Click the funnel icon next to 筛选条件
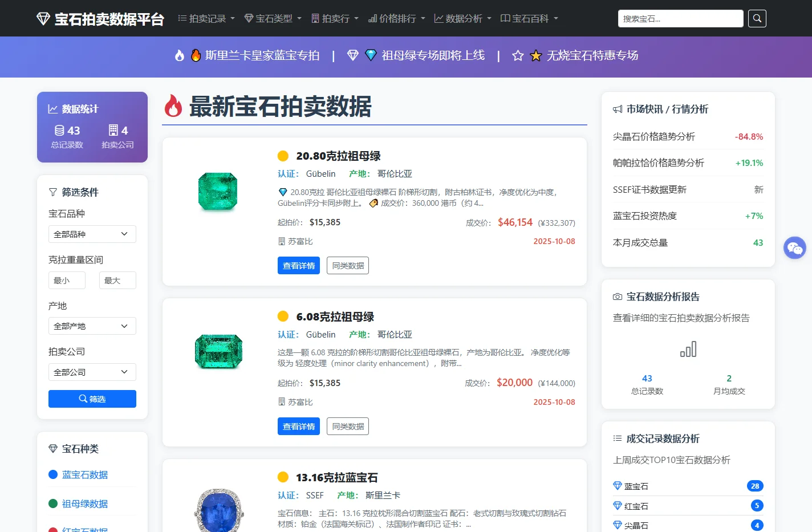This screenshot has height=532, width=812. pos(53,192)
